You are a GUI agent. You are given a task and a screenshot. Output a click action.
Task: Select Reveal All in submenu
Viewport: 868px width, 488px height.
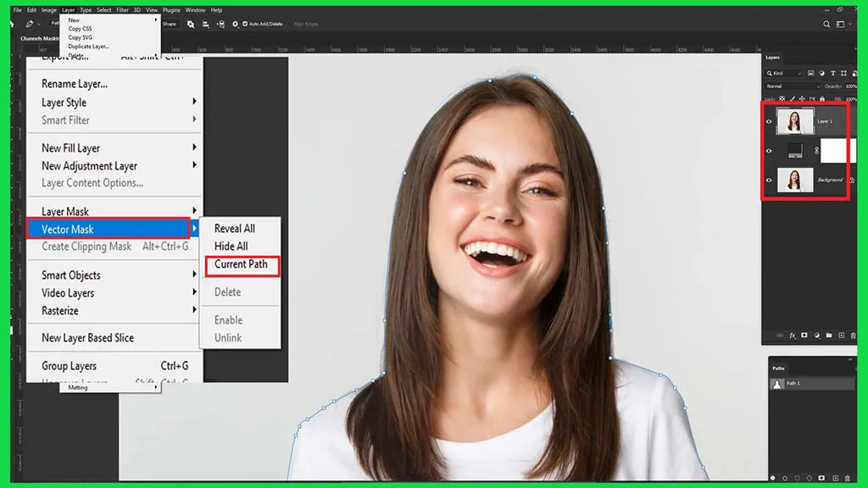235,229
